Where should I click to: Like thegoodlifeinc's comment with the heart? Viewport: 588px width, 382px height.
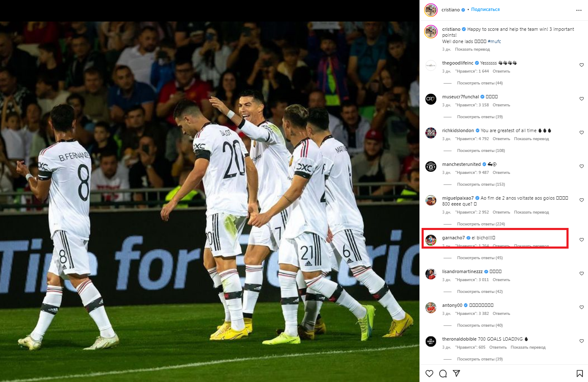582,65
